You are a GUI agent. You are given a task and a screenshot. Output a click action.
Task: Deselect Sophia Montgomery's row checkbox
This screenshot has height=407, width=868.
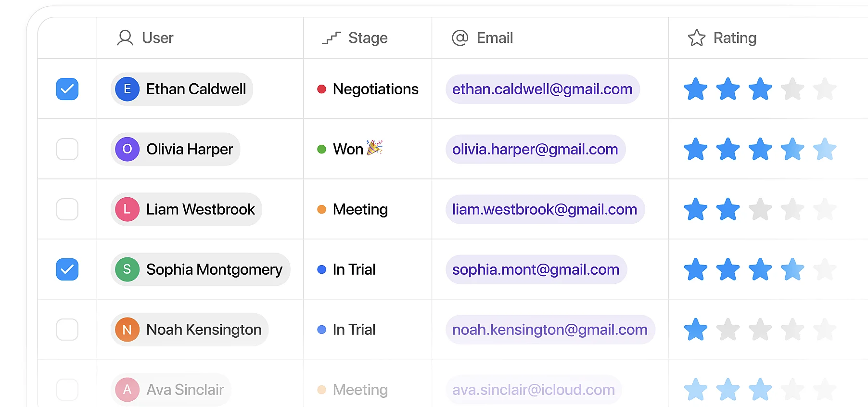click(67, 269)
